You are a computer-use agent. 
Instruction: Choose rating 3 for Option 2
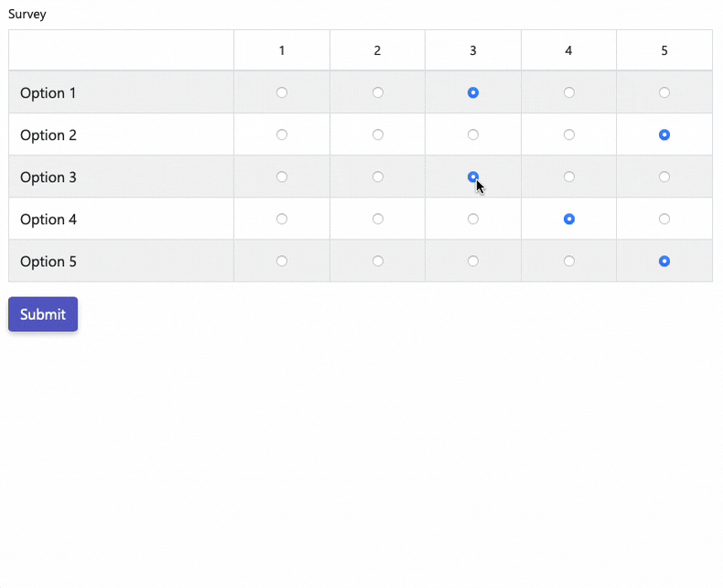pos(473,134)
